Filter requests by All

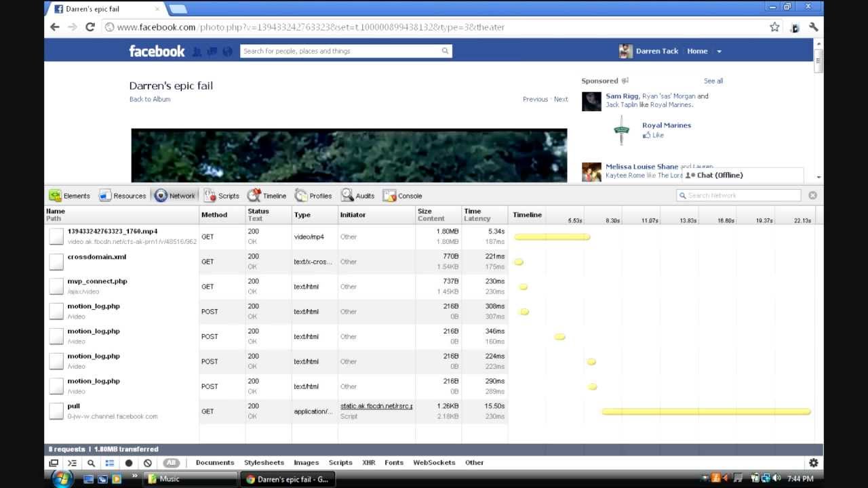(171, 463)
